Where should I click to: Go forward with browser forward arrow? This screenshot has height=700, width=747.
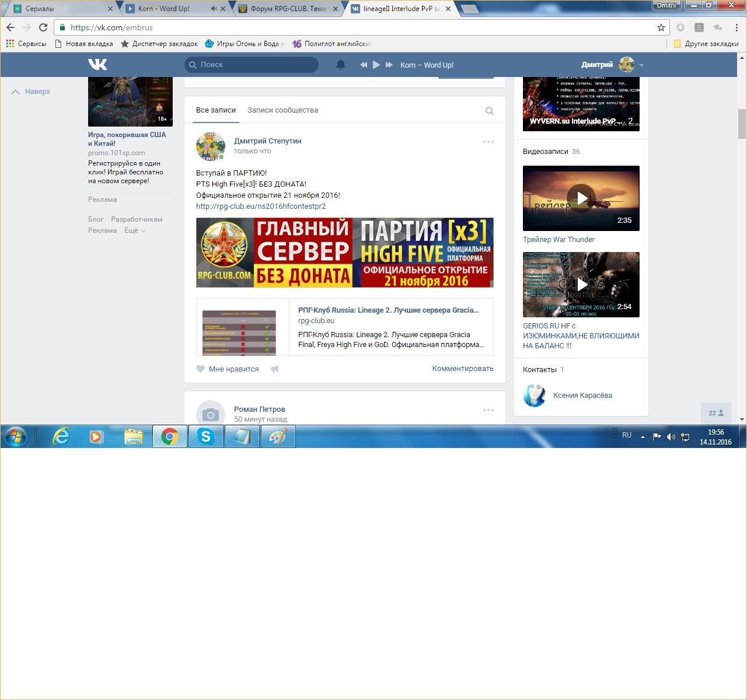(27, 27)
